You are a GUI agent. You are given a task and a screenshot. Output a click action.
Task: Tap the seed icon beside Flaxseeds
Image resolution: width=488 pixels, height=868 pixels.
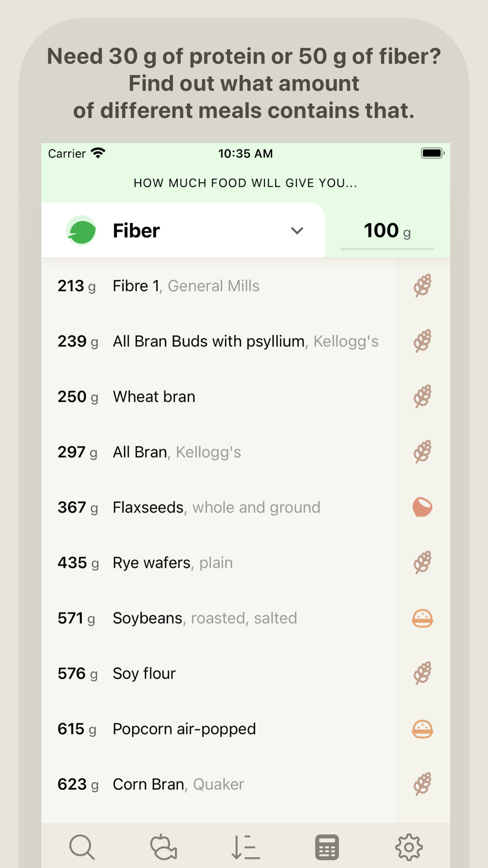click(x=423, y=507)
